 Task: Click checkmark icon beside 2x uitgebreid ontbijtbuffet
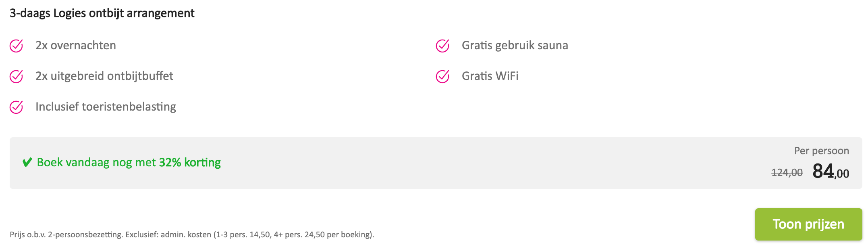tap(16, 76)
